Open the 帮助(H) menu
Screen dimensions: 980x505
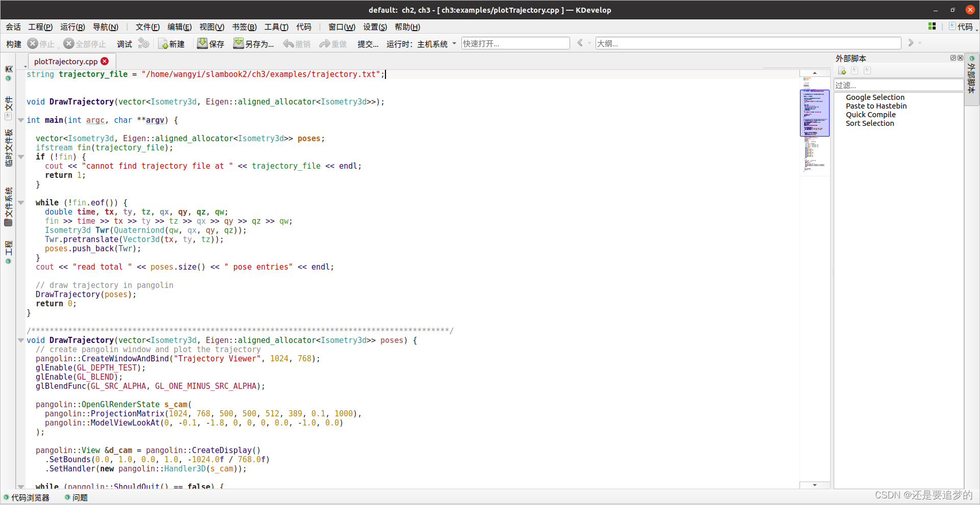click(407, 27)
